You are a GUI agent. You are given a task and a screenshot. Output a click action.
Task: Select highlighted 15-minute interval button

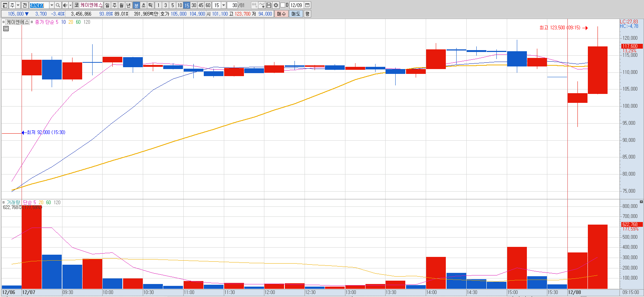click(187, 5)
